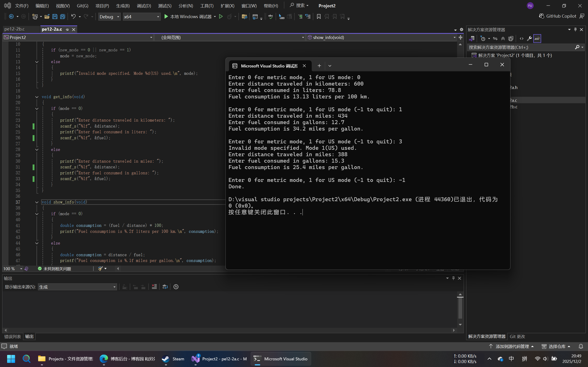Collapse the get_info function at line 19
The image size is (588, 367).
coord(37,97)
